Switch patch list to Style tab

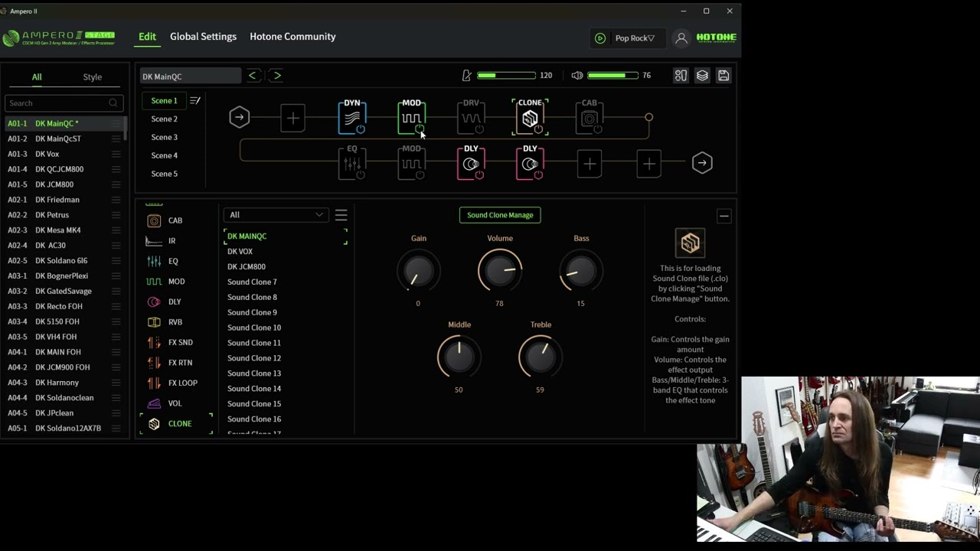coord(92,77)
